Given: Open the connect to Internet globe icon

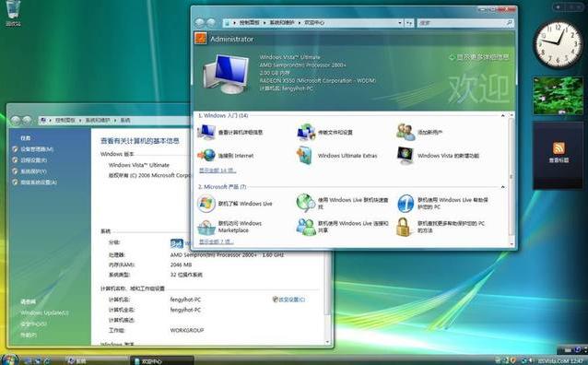Looking at the screenshot, I should point(206,155).
